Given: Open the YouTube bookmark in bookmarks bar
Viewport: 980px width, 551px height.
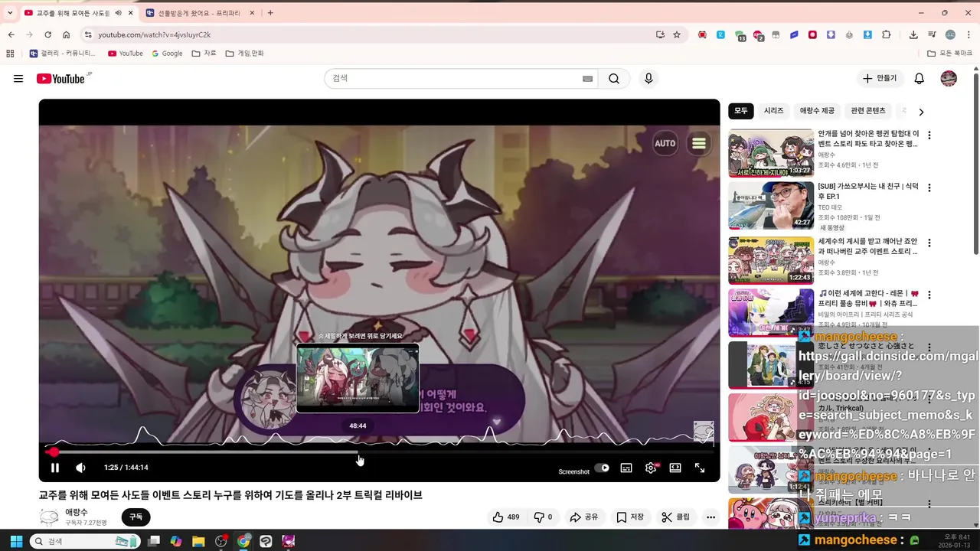Looking at the screenshot, I should pos(126,54).
